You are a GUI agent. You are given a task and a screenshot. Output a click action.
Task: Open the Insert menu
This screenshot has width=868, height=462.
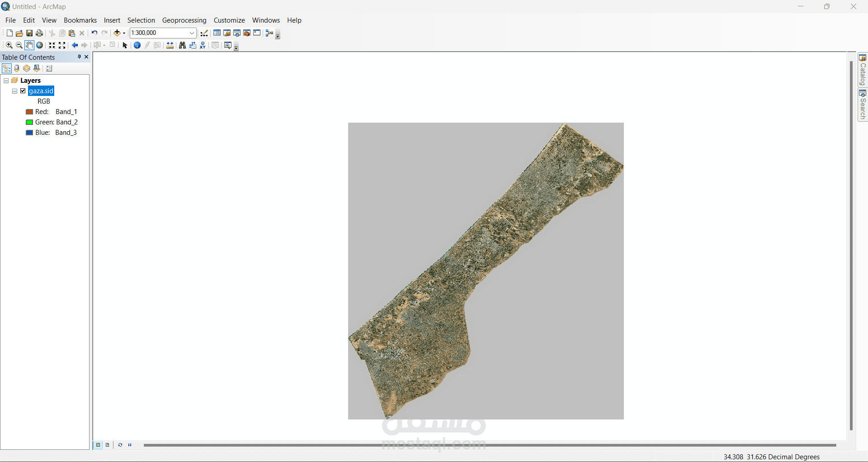pos(112,20)
